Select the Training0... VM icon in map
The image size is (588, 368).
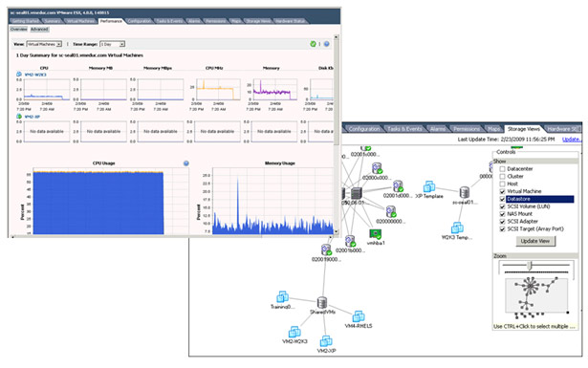click(282, 297)
